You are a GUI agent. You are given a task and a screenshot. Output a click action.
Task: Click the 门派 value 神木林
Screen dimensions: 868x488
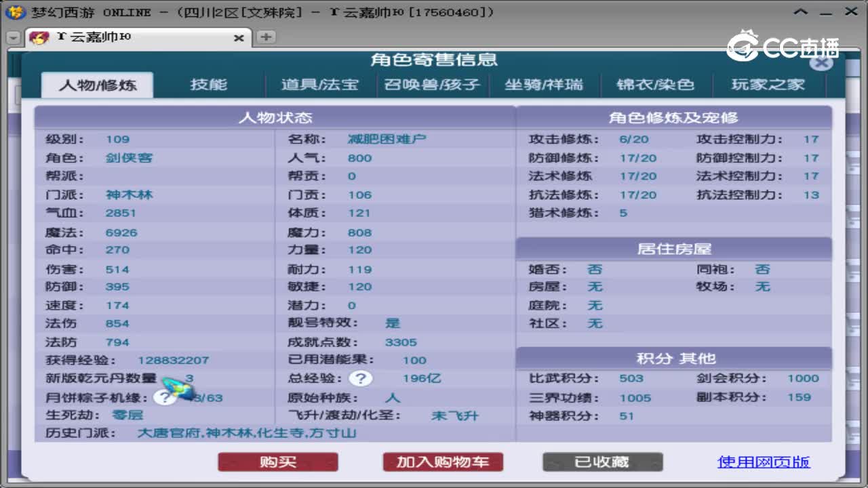(129, 195)
